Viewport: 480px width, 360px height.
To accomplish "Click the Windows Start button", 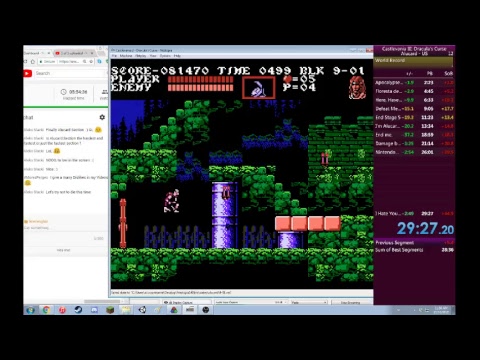I will point(30,310).
